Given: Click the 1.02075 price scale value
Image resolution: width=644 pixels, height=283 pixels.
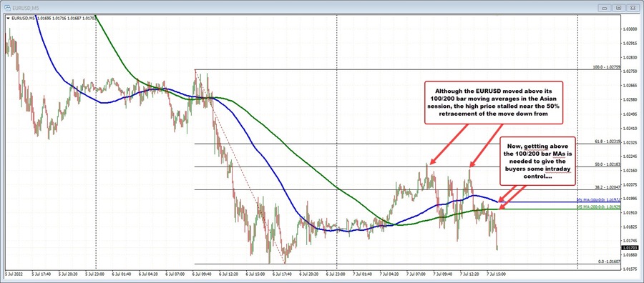Looking at the screenshot, I should pos(630,184).
